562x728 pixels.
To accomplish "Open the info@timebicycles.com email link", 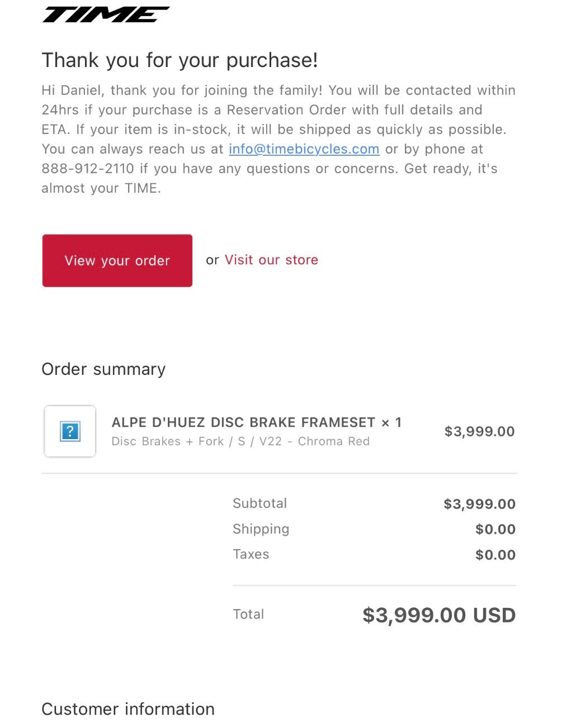I will [304, 149].
